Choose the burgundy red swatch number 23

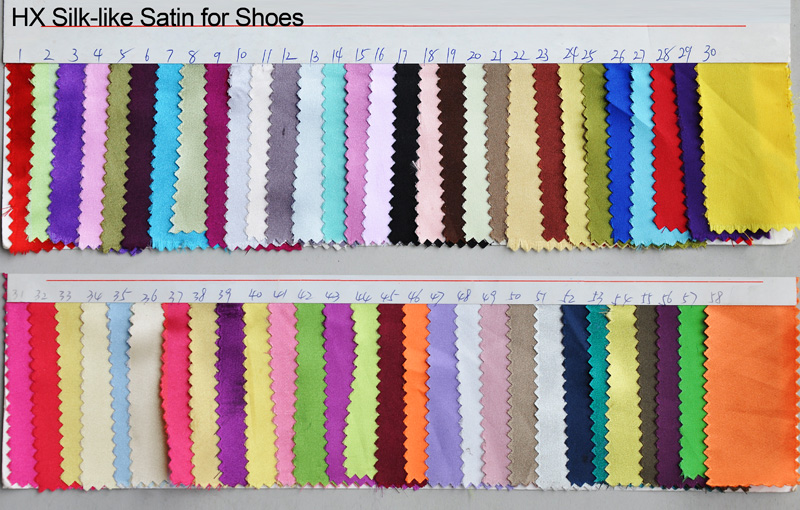pos(550,152)
